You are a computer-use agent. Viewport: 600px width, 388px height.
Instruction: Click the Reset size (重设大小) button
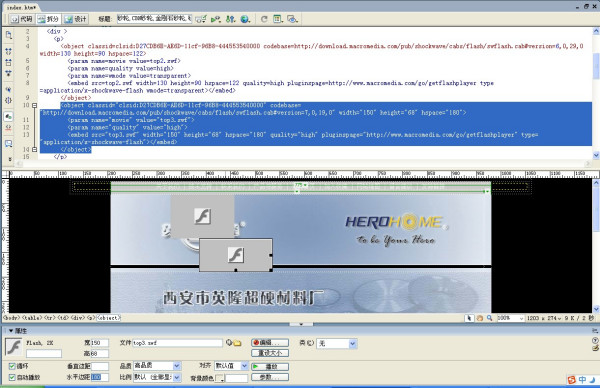270,353
